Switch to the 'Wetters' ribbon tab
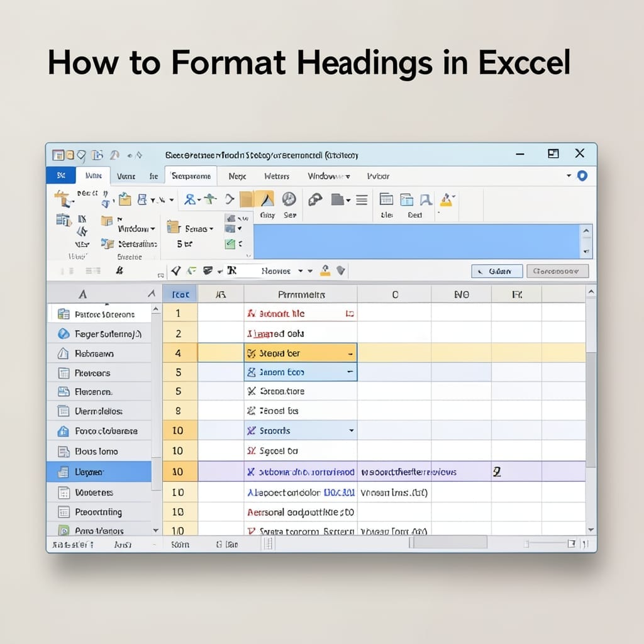Viewport: 644px width, 644px height. (277, 176)
